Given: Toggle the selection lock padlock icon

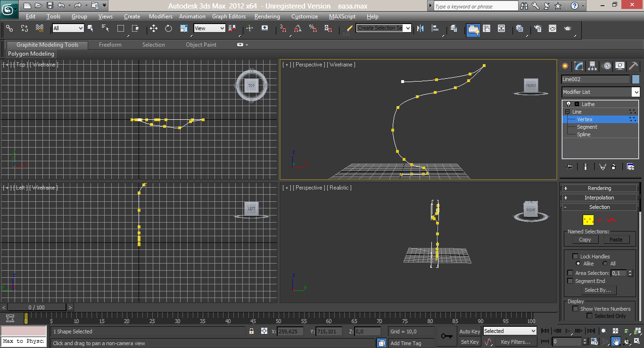Looking at the screenshot, I should (251, 331).
